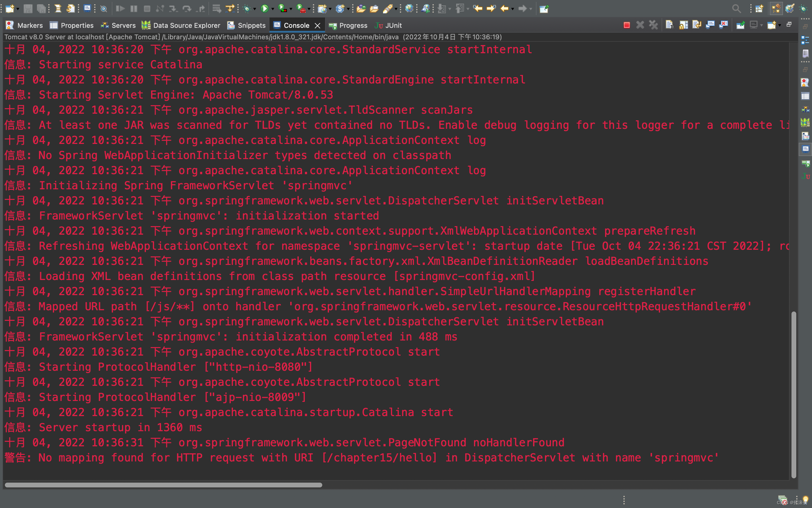812x508 pixels.
Task: Toggle Use Step Filters icon
Action: pos(230,8)
